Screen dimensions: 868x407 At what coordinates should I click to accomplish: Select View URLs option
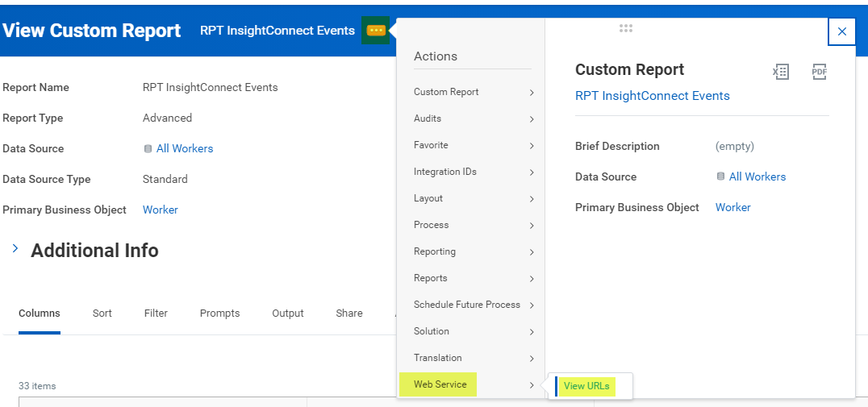tap(586, 386)
